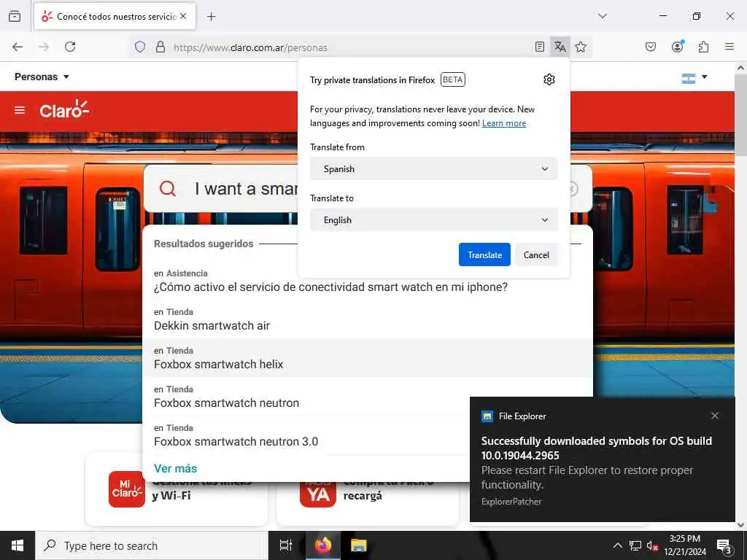Switch to Firefox in the taskbar

[322, 545]
